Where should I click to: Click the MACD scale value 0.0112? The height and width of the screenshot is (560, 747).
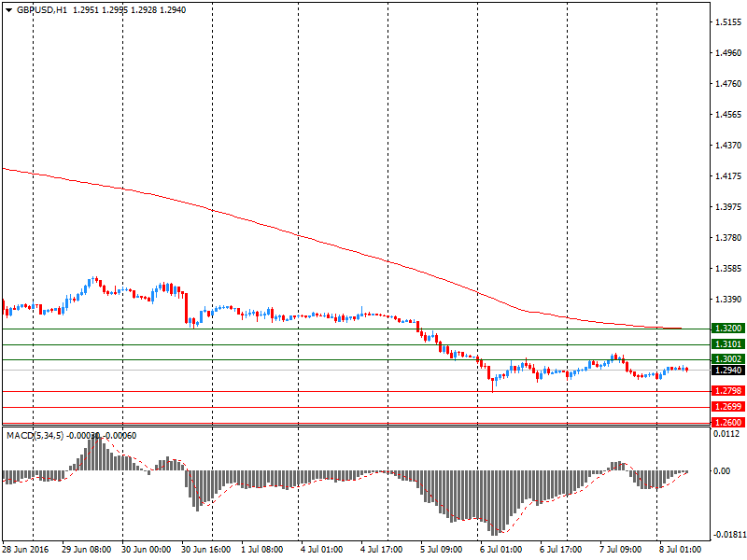click(x=726, y=434)
